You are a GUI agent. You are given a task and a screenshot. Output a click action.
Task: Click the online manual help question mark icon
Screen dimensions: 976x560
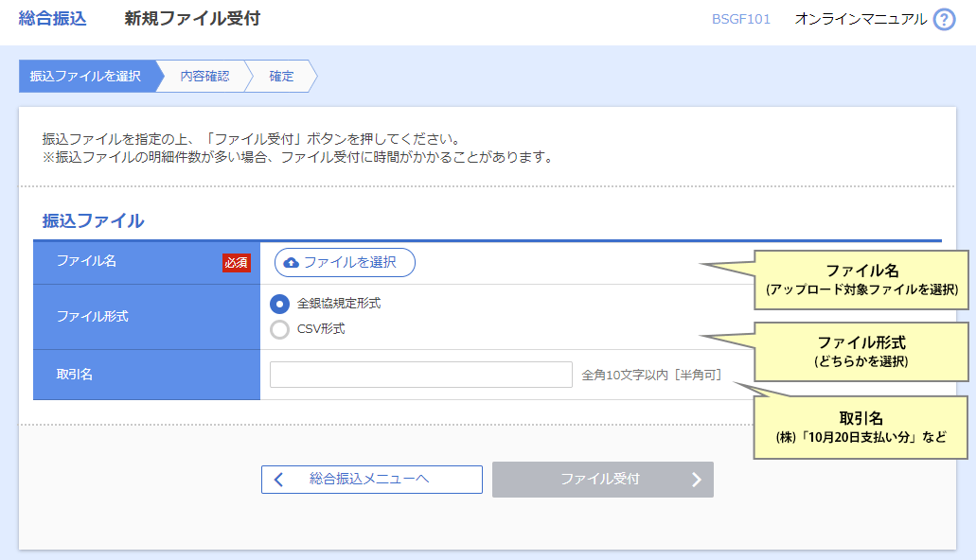(944, 20)
